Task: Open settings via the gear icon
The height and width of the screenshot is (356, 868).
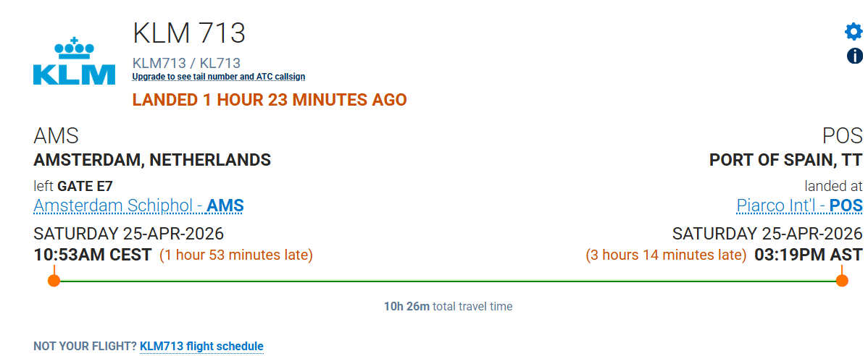Action: click(854, 32)
